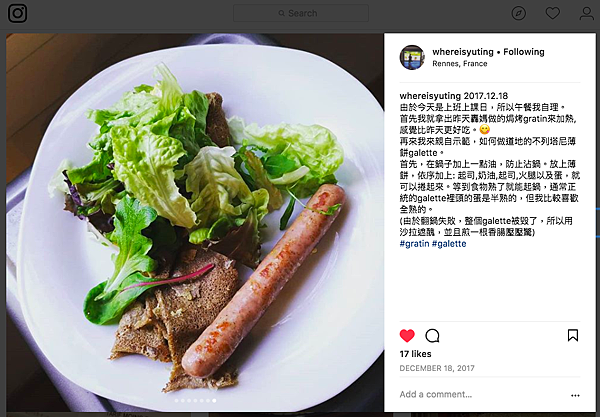Open the Rennes, France location link

(x=460, y=64)
